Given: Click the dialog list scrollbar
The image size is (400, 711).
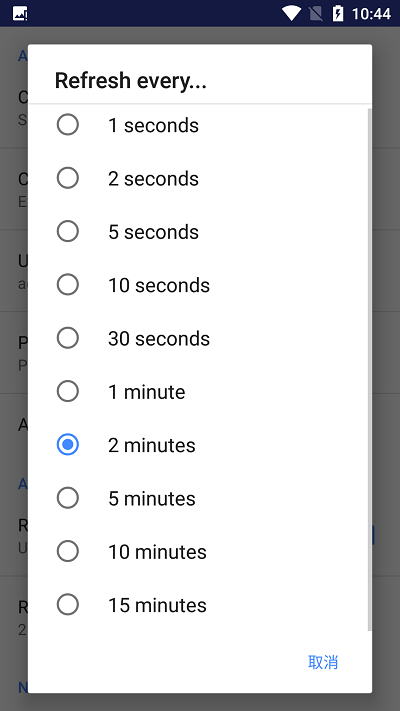Looking at the screenshot, I should [369, 369].
